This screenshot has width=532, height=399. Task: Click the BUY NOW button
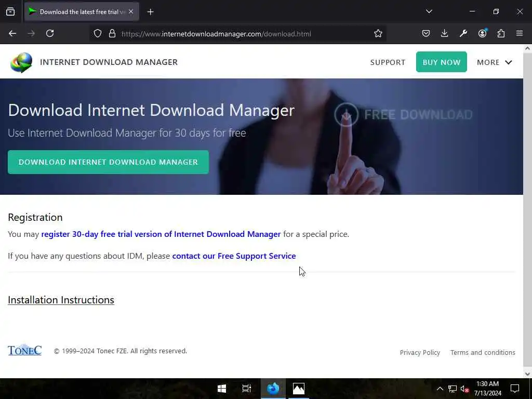(x=441, y=62)
